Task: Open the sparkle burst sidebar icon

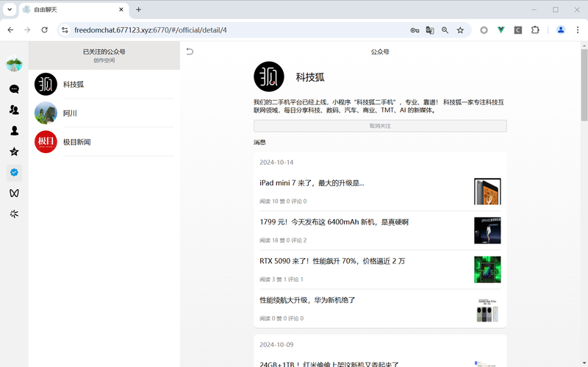Action: coord(14,214)
